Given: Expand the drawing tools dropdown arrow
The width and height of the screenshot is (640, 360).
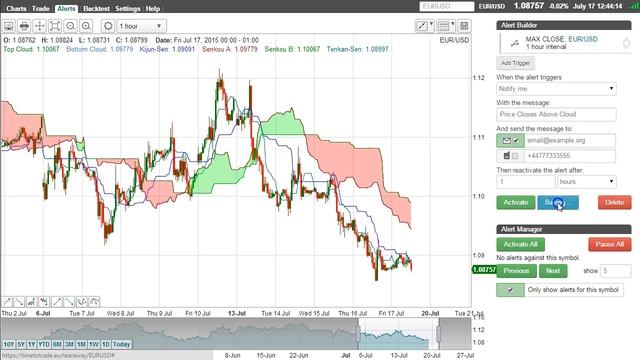Looking at the screenshot, I should 431,24.
